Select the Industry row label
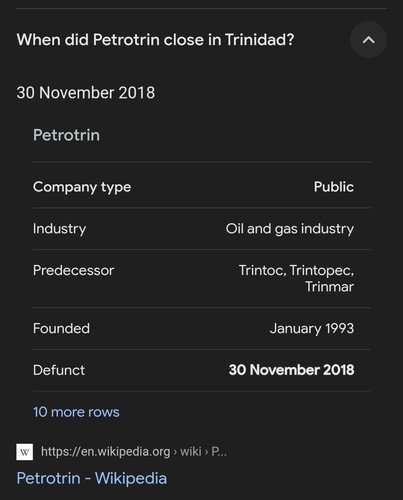The width and height of the screenshot is (403, 500). 59,229
